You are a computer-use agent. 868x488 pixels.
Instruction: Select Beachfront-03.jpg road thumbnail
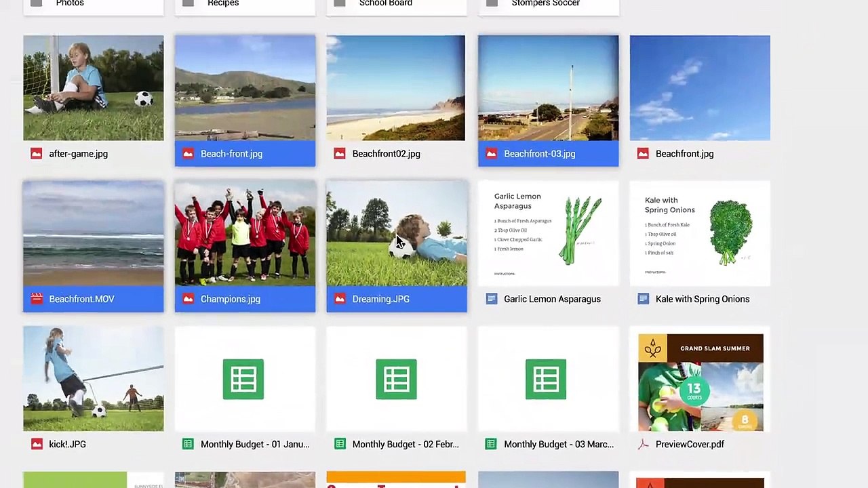(549, 88)
